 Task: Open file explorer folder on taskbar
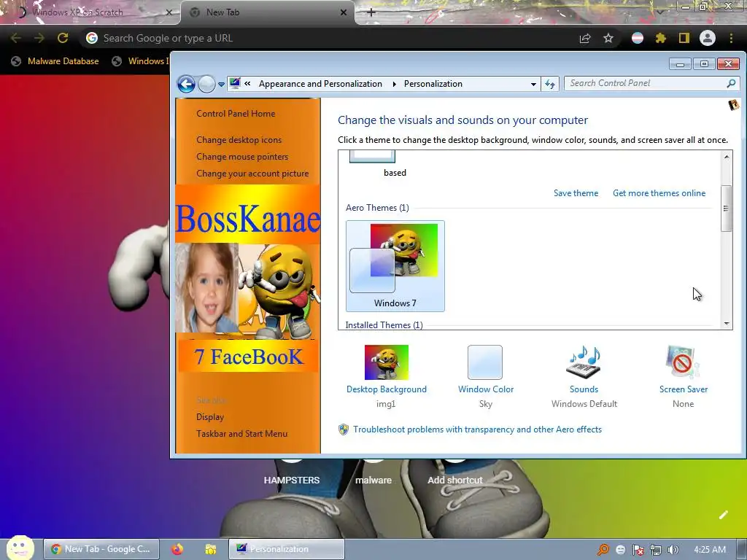point(211,549)
